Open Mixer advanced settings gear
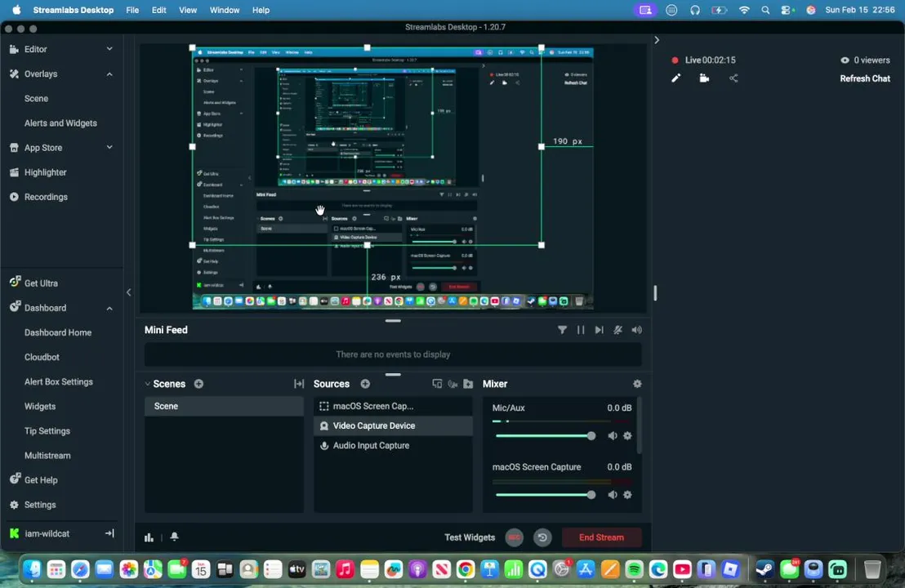 637,384
